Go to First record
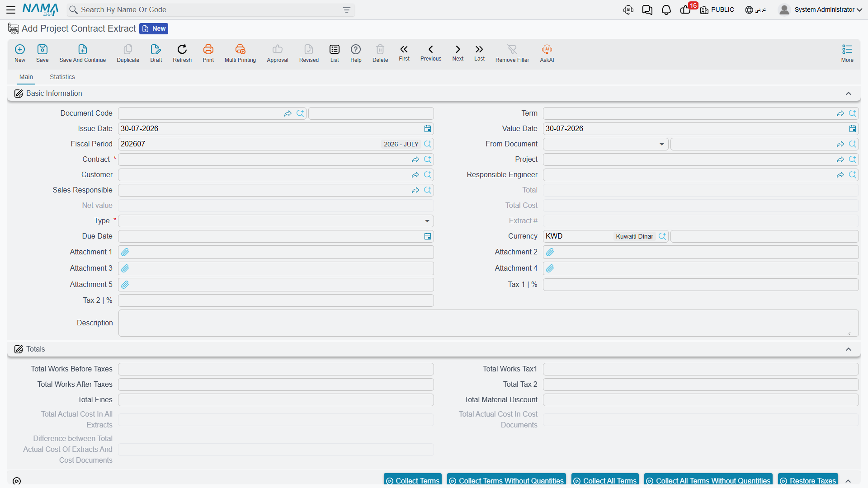 (404, 52)
